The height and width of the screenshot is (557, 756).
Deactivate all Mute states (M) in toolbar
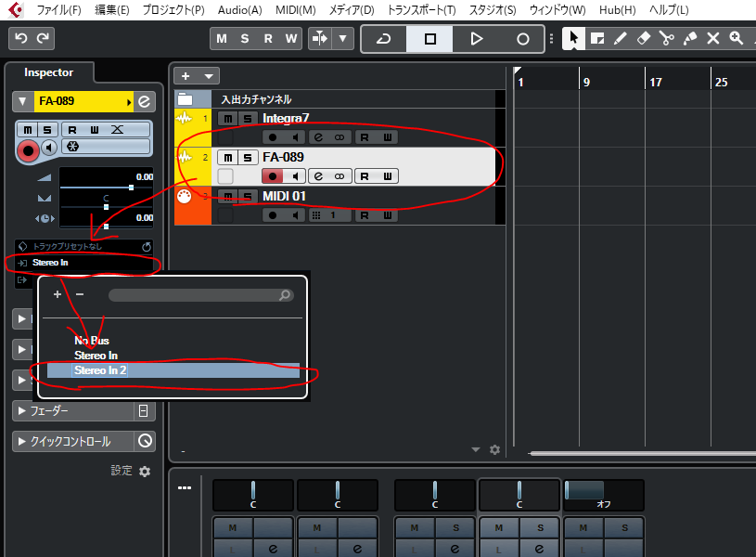[x=222, y=39]
